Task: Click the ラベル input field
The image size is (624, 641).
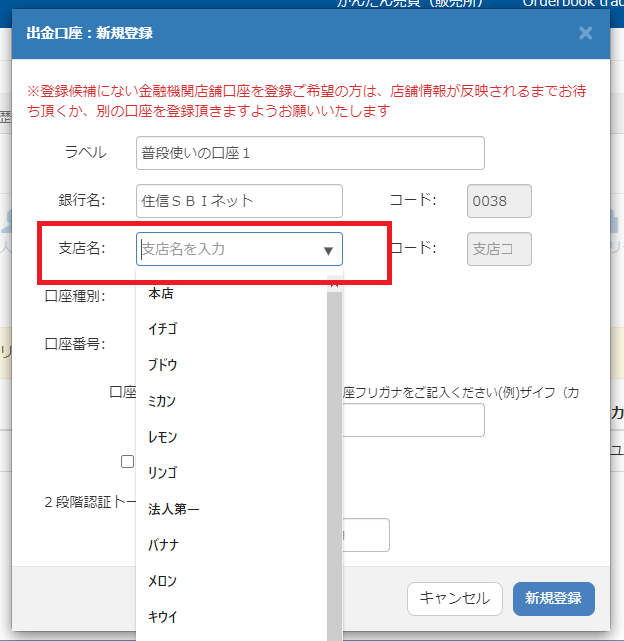Action: click(x=310, y=153)
